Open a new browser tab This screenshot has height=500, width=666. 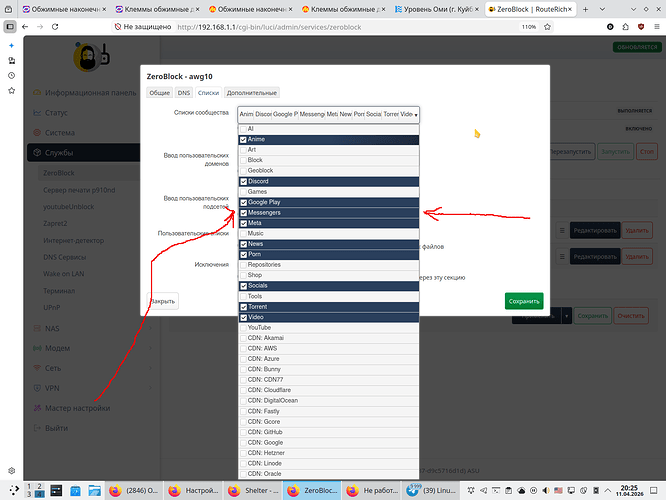click(x=585, y=9)
